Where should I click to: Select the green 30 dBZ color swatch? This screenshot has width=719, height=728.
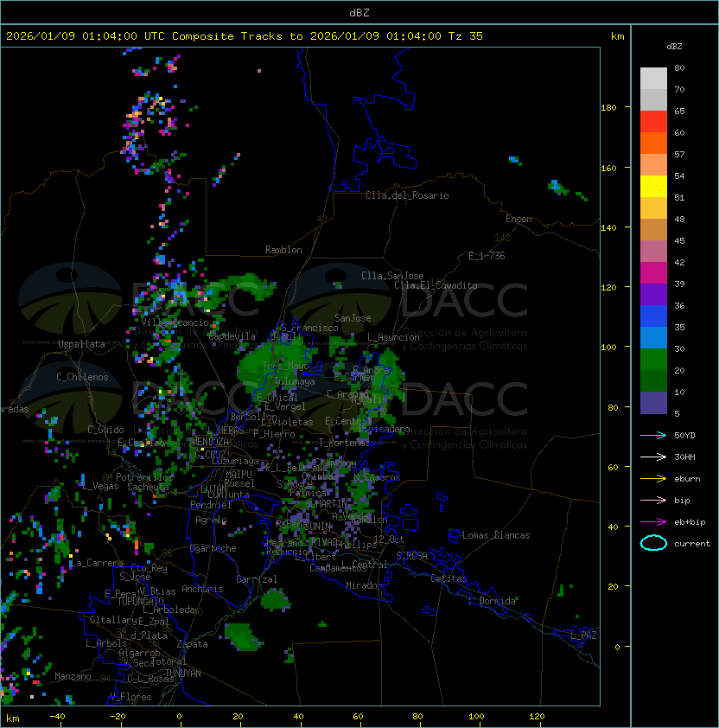pos(653,360)
